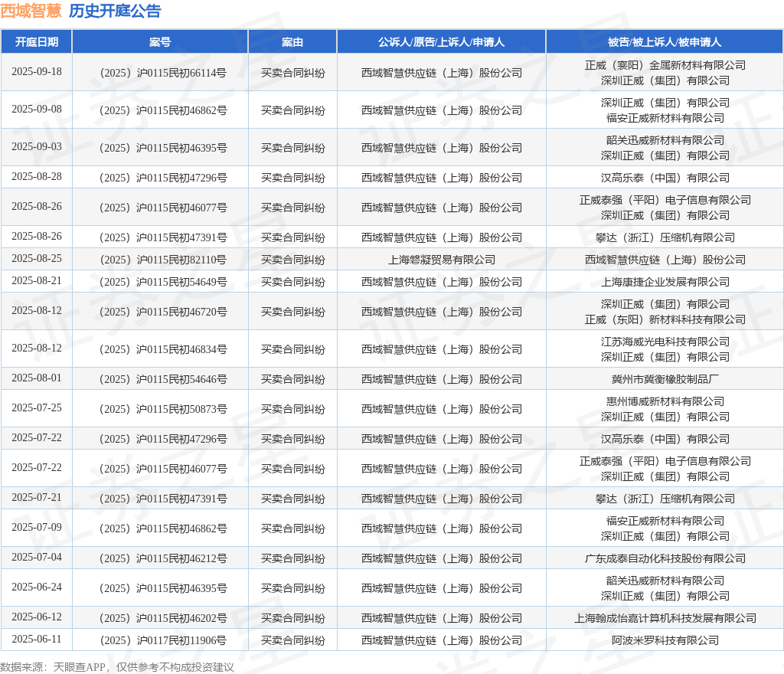Screen dimensions: 784x674
Task: Click 上海翰成怡嘉计算机科技发展有限公司
Action: click(x=665, y=619)
